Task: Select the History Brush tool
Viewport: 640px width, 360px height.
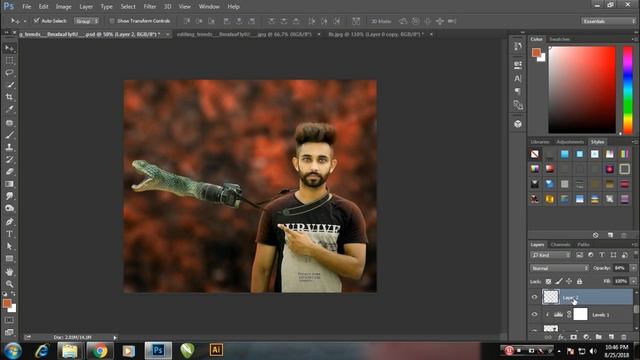Action: pos(9,159)
